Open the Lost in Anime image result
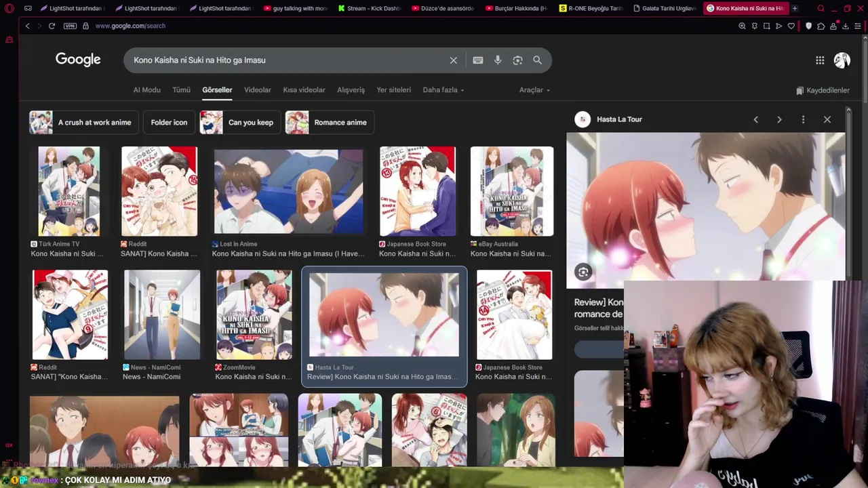Viewport: 868px width, 488px height. 288,191
